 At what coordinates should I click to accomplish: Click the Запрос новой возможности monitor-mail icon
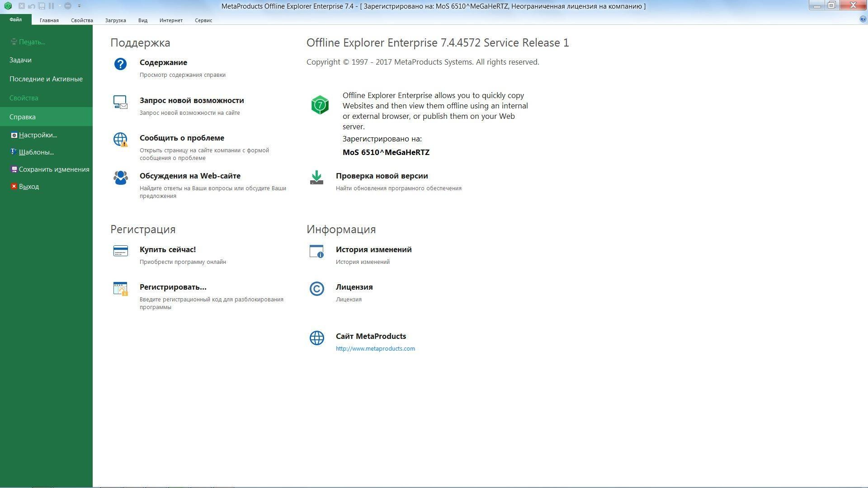tap(120, 102)
